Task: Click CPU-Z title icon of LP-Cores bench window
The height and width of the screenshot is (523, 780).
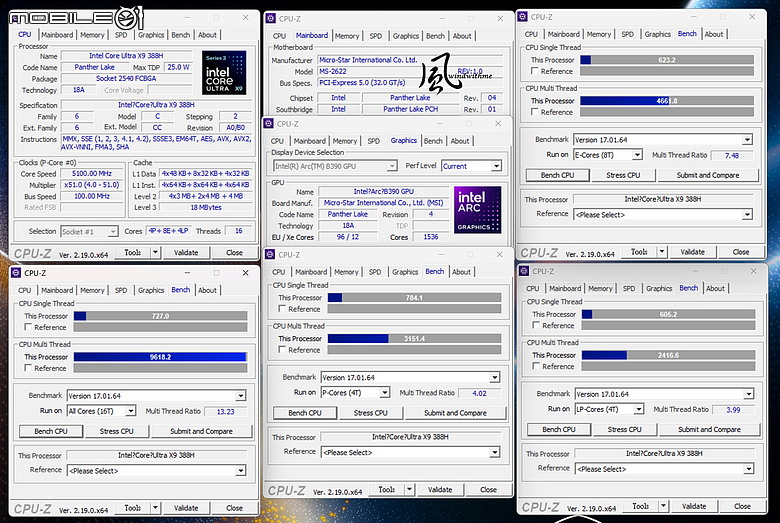Action: 524,271
